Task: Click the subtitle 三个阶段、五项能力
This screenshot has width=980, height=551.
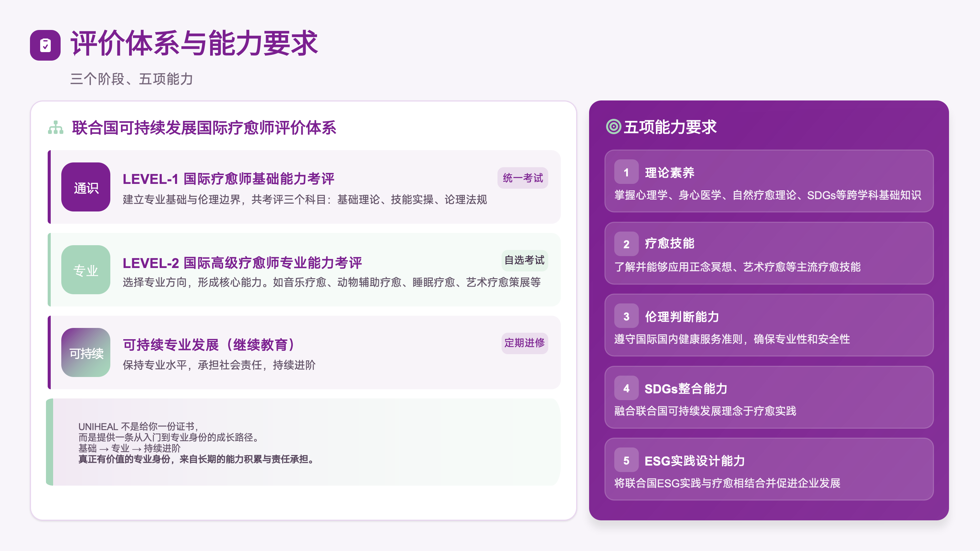Action: click(132, 79)
